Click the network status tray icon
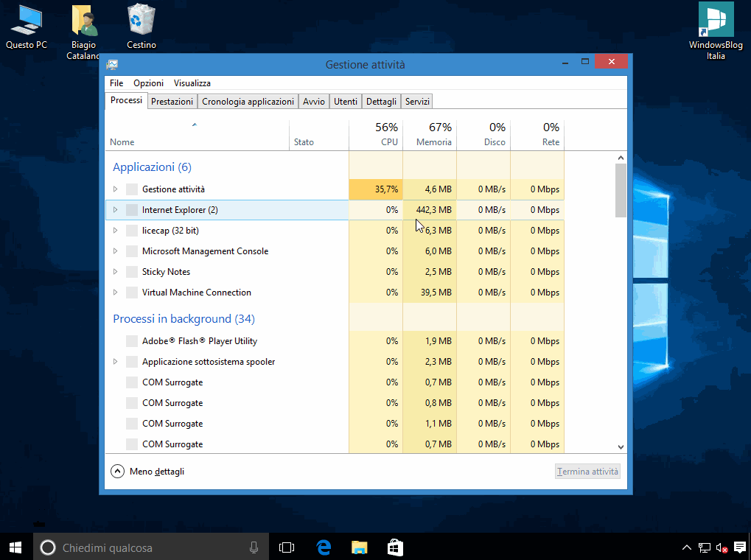The image size is (751, 560). (704, 547)
